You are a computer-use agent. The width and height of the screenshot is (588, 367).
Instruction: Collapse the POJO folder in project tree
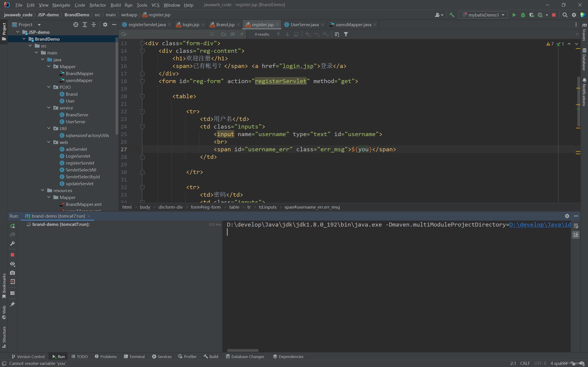[49, 87]
